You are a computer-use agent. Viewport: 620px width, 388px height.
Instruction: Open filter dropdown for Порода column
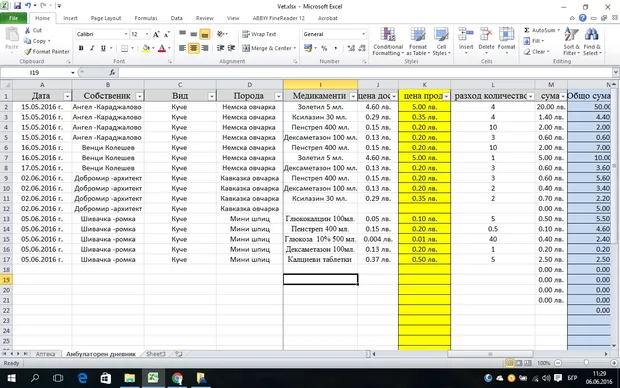pos(278,97)
